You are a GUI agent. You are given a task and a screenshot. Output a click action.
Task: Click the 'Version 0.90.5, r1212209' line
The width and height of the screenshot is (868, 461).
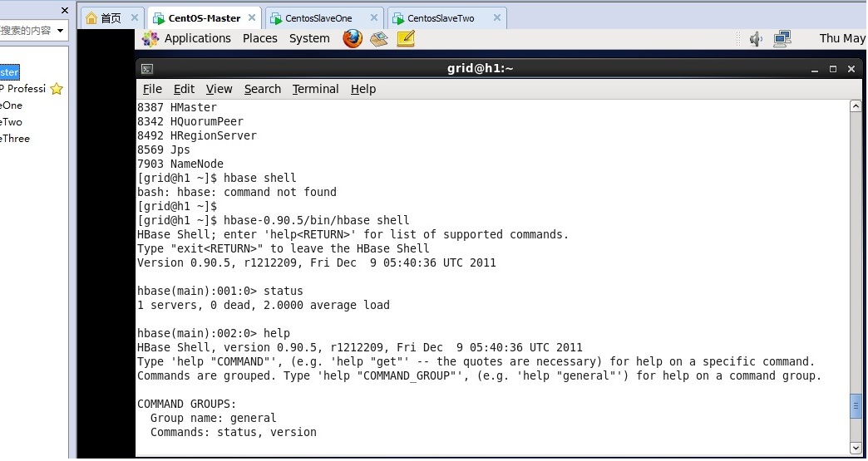[317, 262]
